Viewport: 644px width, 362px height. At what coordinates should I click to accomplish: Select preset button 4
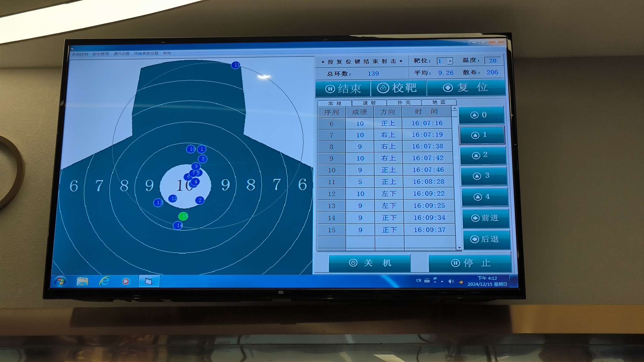[485, 197]
